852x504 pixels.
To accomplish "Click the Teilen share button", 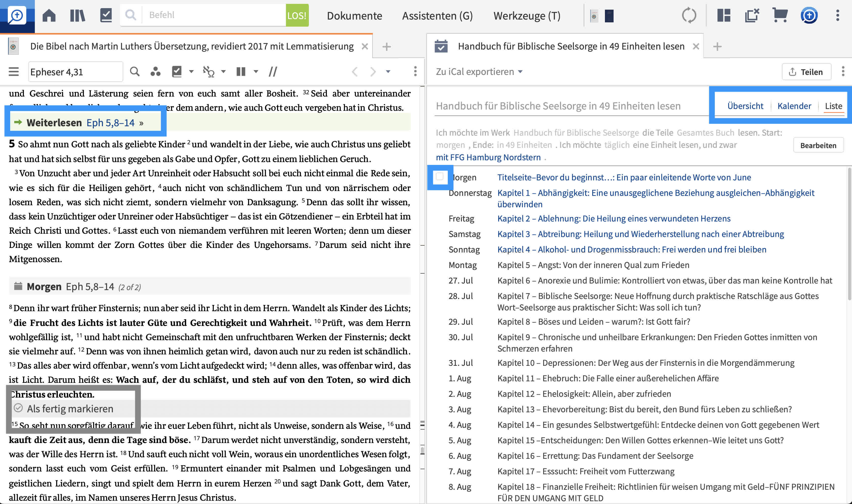I will (807, 72).
